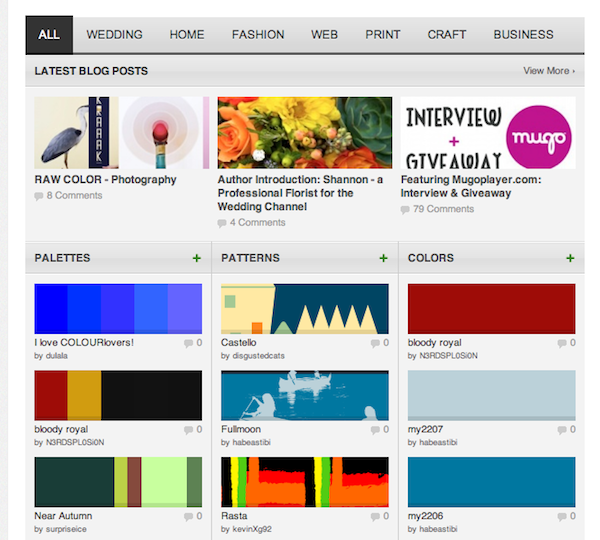Select the Fashion tab
This screenshot has height=540, width=600.
[258, 35]
